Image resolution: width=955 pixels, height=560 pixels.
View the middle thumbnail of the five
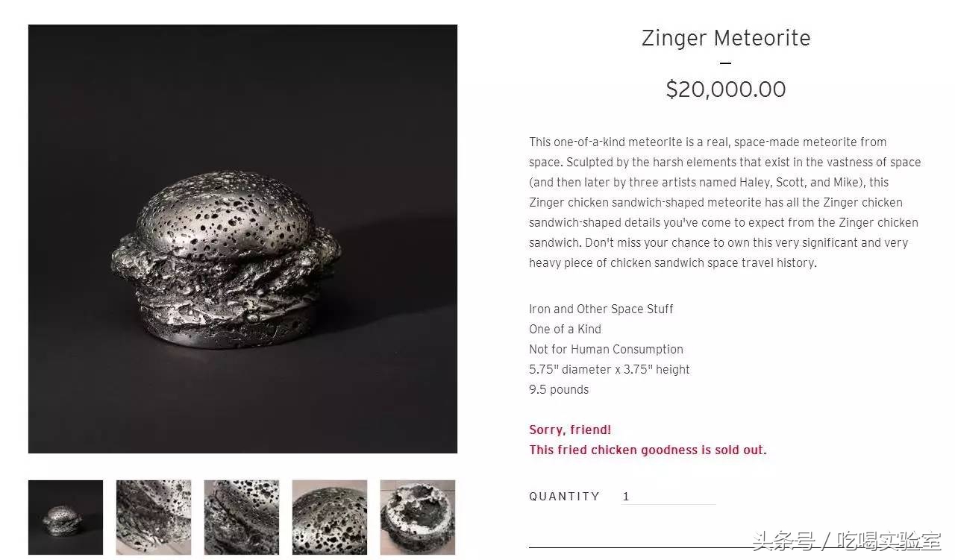(242, 517)
